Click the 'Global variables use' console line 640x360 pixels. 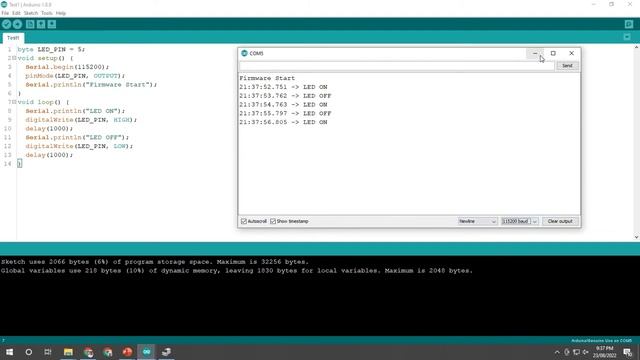click(237, 271)
